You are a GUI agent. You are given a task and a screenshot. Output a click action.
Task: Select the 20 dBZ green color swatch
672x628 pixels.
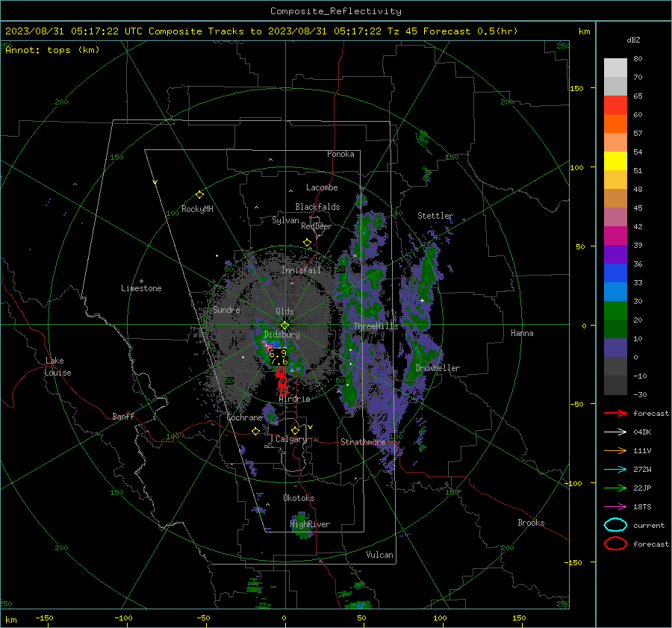coord(615,311)
